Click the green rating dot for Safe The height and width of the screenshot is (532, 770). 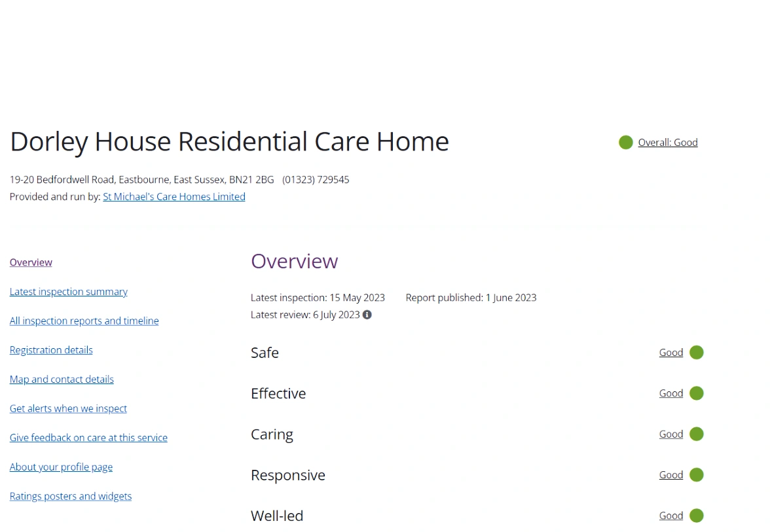point(697,353)
